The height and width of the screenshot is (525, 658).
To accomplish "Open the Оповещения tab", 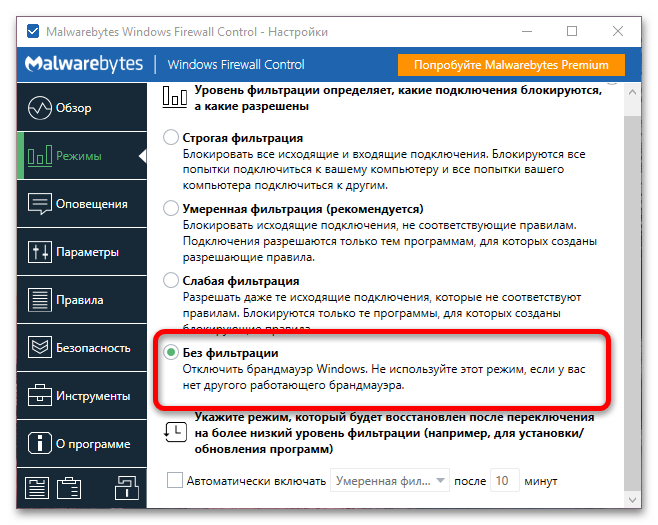I will point(82,204).
